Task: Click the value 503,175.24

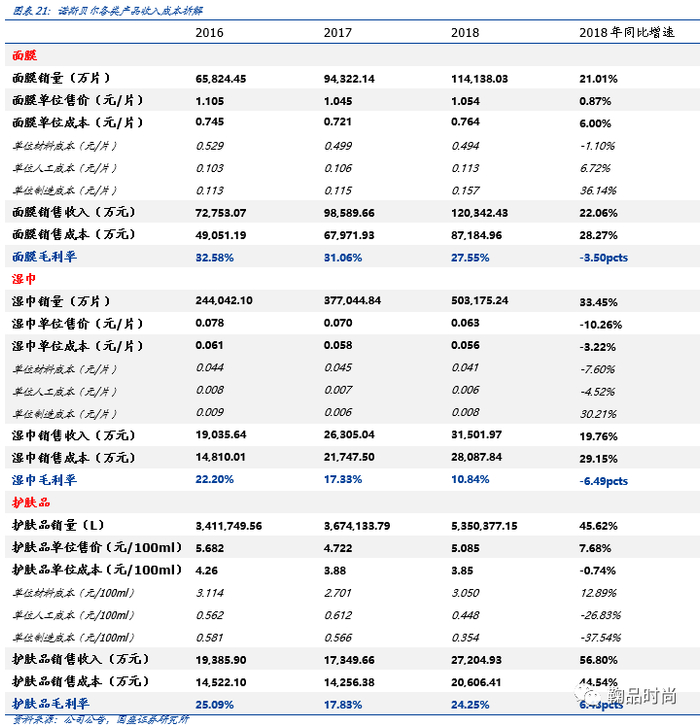Action: click(479, 300)
